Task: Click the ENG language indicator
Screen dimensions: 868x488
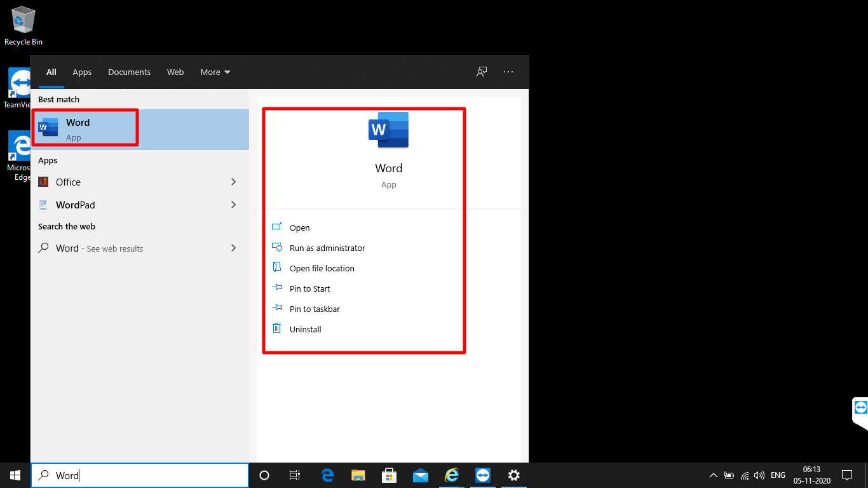Action: 778,475
